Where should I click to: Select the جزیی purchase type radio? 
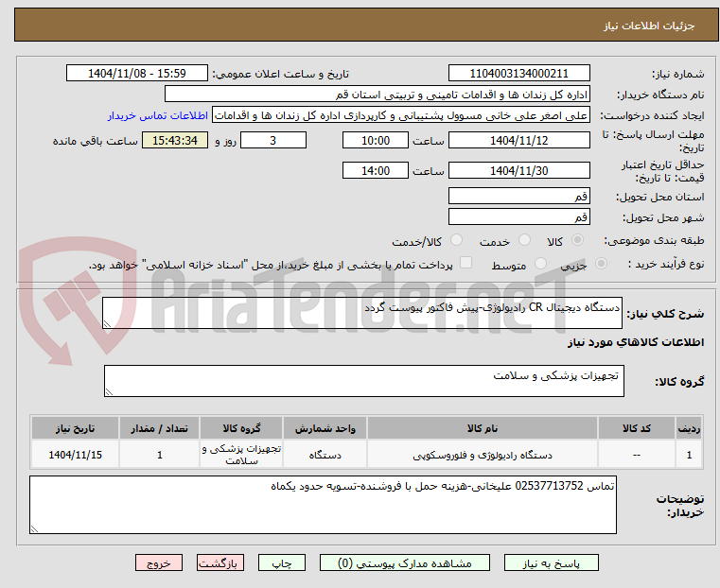point(601,263)
